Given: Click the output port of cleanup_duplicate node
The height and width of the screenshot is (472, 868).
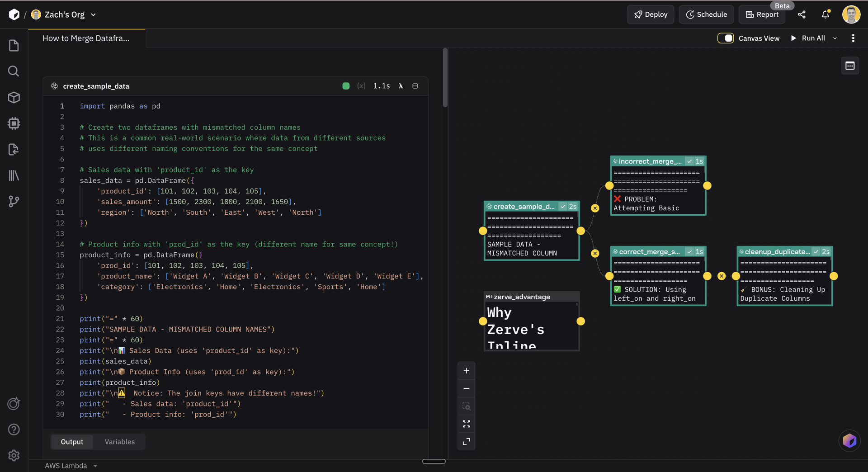Looking at the screenshot, I should (x=834, y=276).
